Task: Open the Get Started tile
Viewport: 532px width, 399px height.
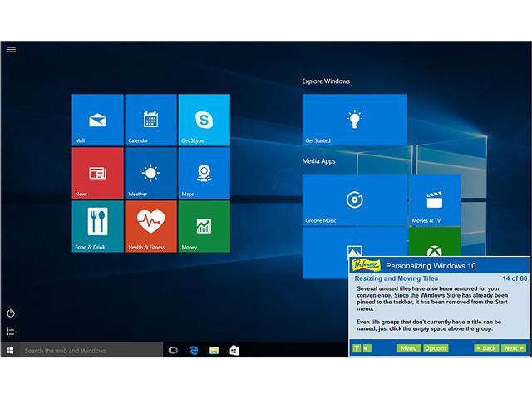Action: (x=354, y=120)
